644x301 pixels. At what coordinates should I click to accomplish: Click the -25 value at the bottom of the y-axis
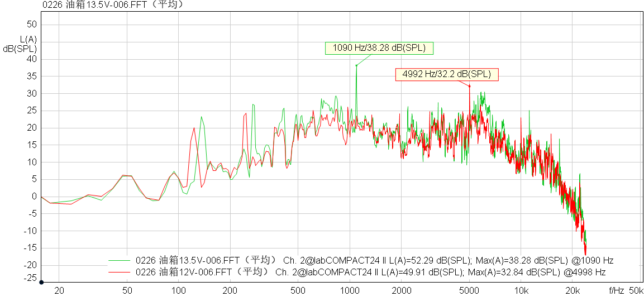tap(30, 277)
